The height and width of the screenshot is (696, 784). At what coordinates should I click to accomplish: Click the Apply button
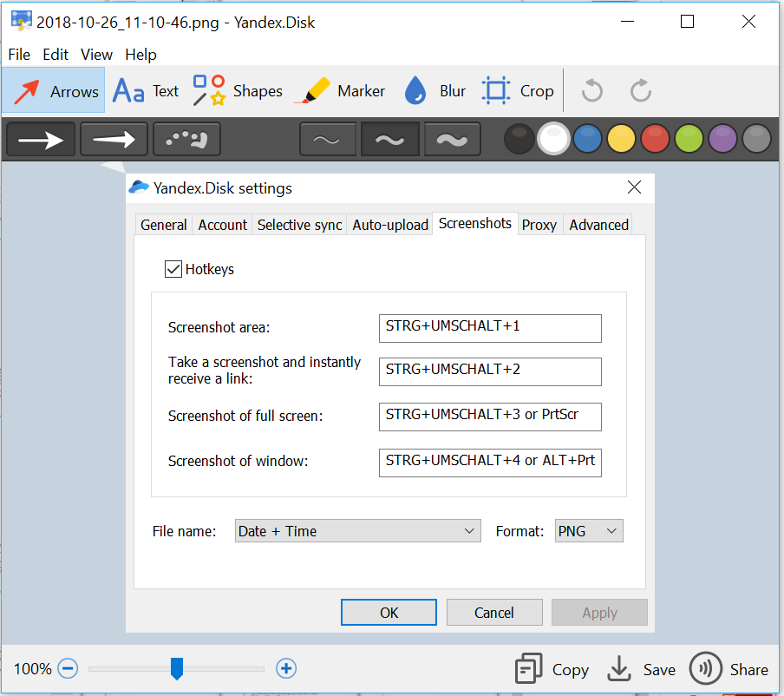[599, 613]
